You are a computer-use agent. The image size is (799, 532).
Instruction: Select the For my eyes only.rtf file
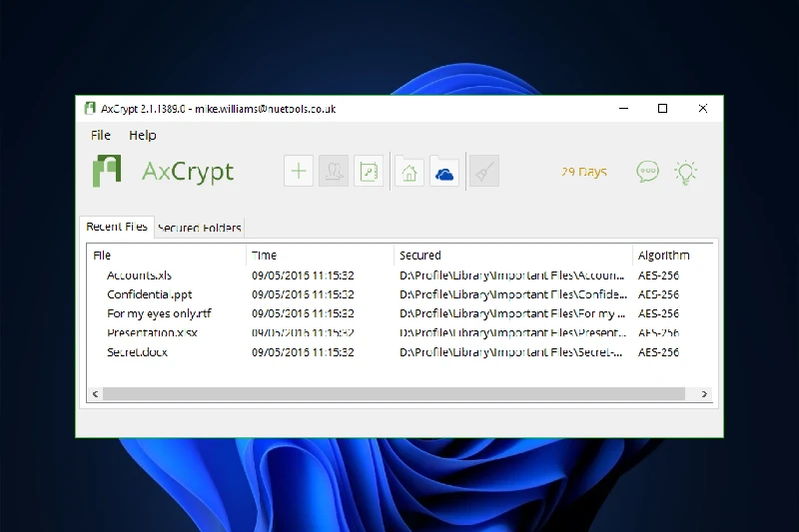[159, 313]
